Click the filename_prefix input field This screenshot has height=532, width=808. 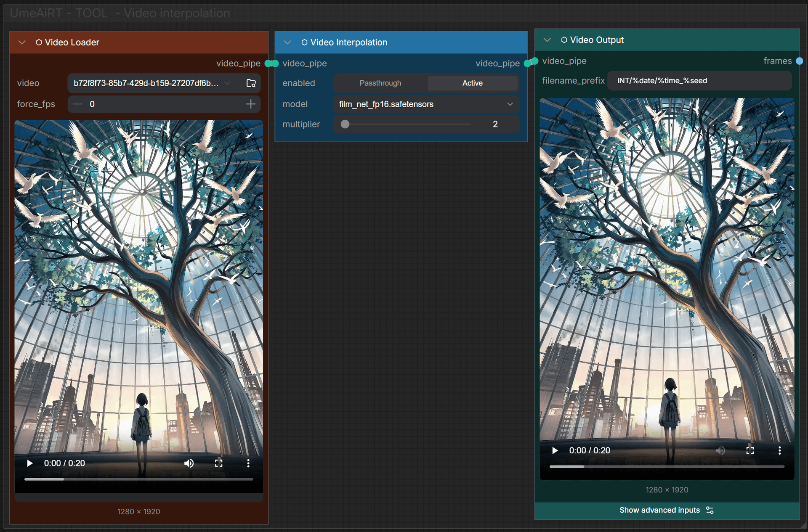click(699, 81)
